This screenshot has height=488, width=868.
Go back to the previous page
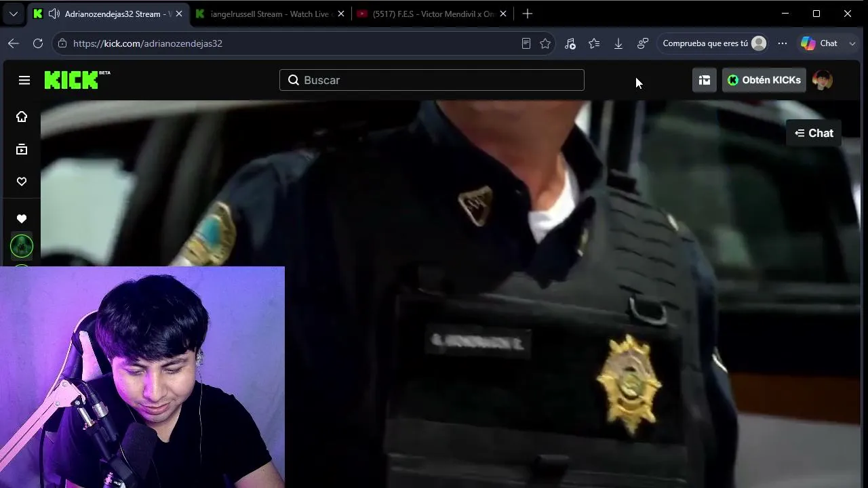click(x=14, y=43)
